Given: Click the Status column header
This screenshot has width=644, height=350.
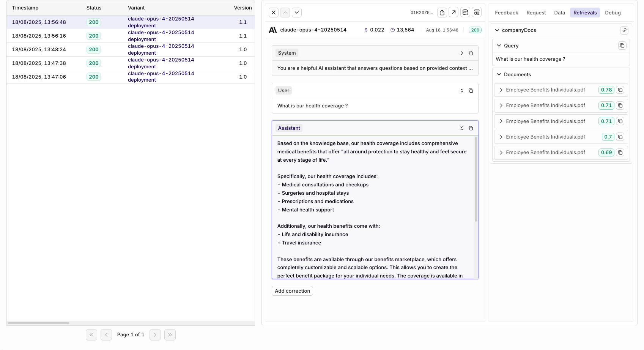Looking at the screenshot, I should coord(94,8).
